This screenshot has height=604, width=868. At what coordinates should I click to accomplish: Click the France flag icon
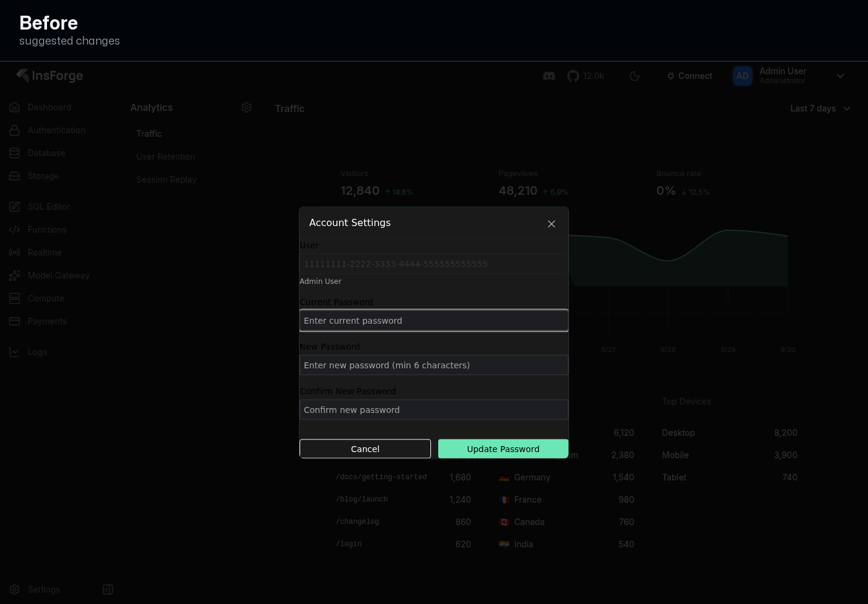(x=505, y=500)
